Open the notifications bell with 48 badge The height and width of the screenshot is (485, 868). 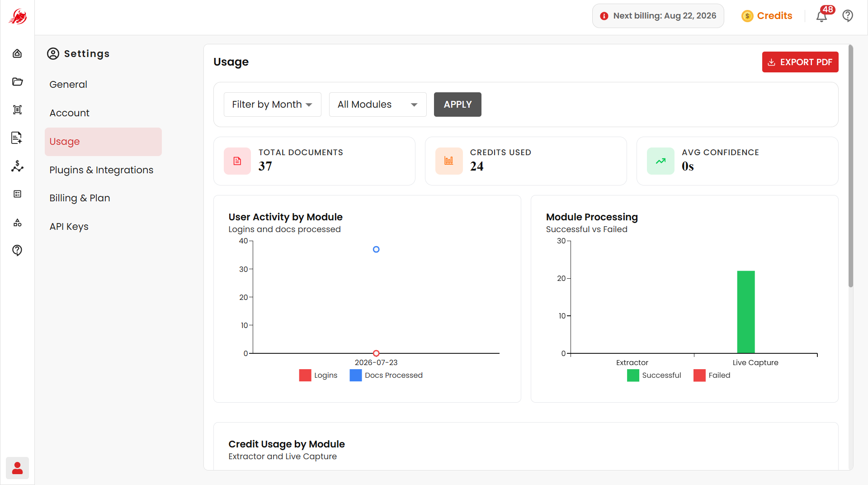(822, 16)
